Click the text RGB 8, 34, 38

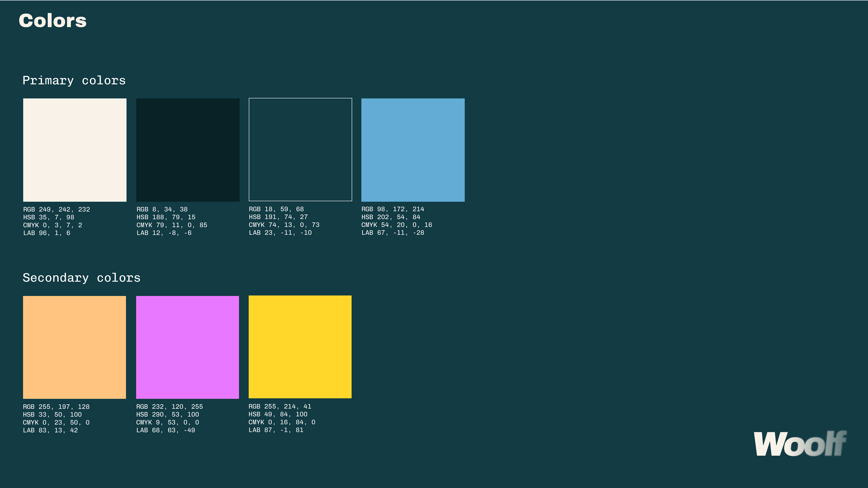pos(162,209)
